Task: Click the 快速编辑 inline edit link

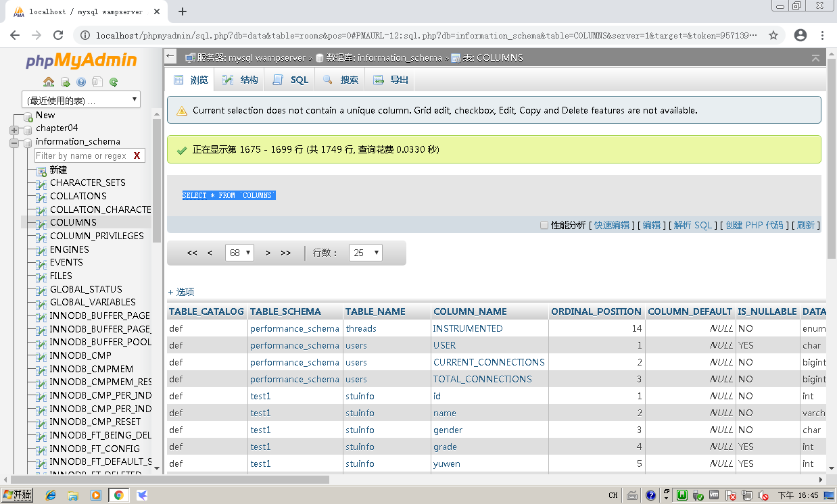Action: pyautogui.click(x=612, y=225)
